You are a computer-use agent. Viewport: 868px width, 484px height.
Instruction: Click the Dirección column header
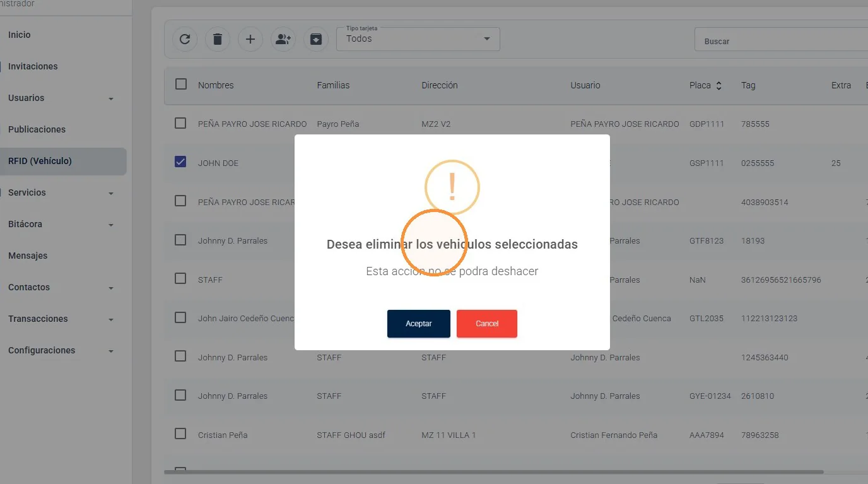(440, 85)
